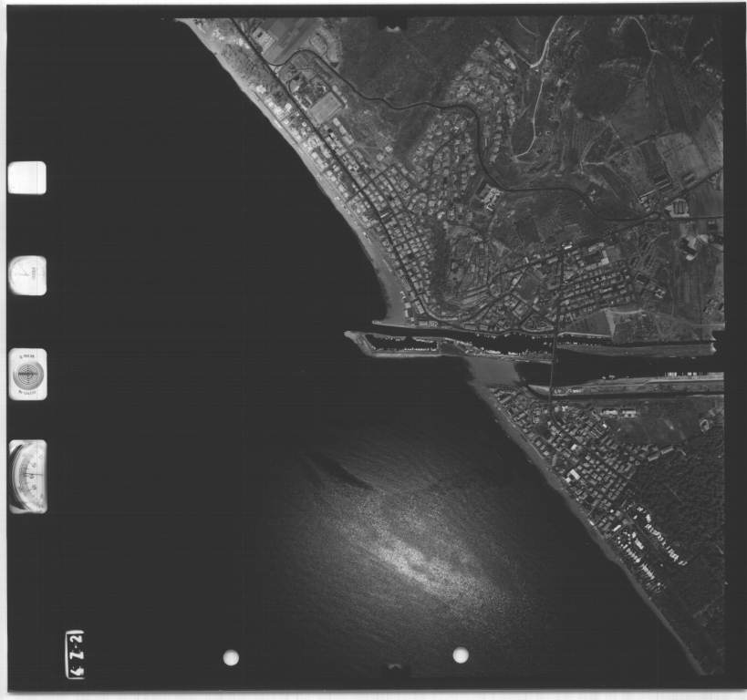The height and width of the screenshot is (700, 747).
Task: Click the circular bubble level instrument
Action: click(27, 374)
